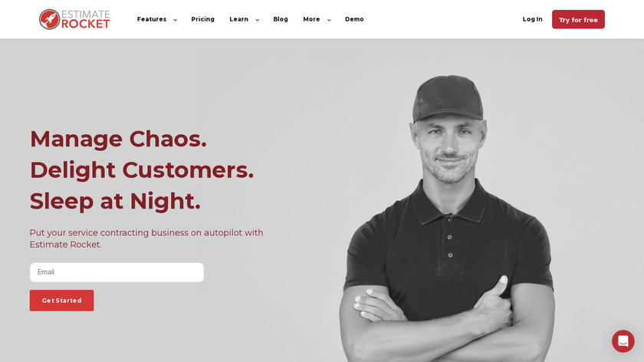Viewport: 644px width, 362px height.
Task: Go to the Pricing page
Action: pos(203,19)
